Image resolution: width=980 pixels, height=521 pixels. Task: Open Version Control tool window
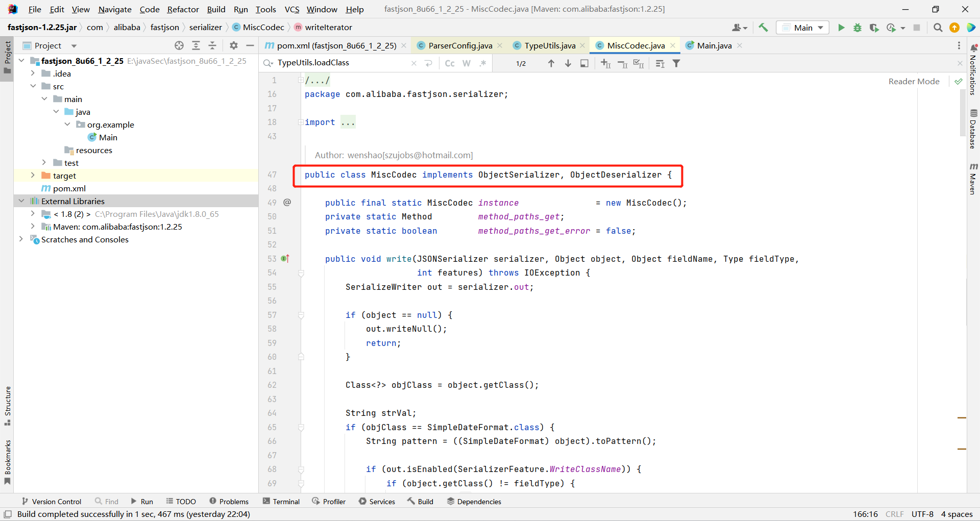click(52, 502)
